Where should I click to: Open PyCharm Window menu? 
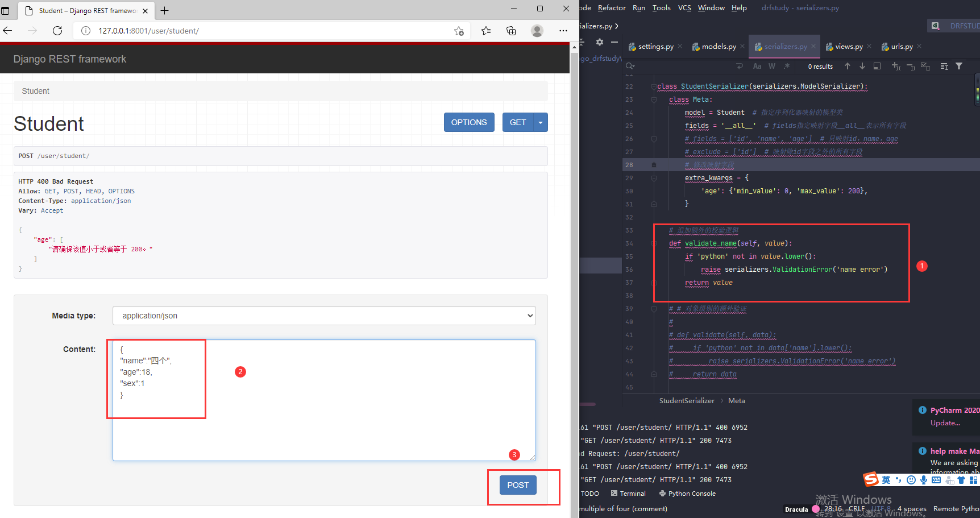(711, 8)
